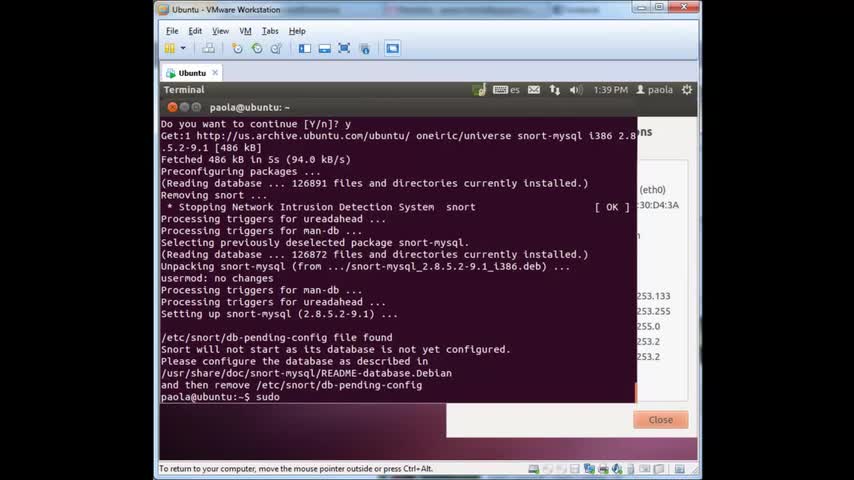Close the Ubuntu VM tab
Viewport: 854px width, 480px height.
(x=215, y=72)
